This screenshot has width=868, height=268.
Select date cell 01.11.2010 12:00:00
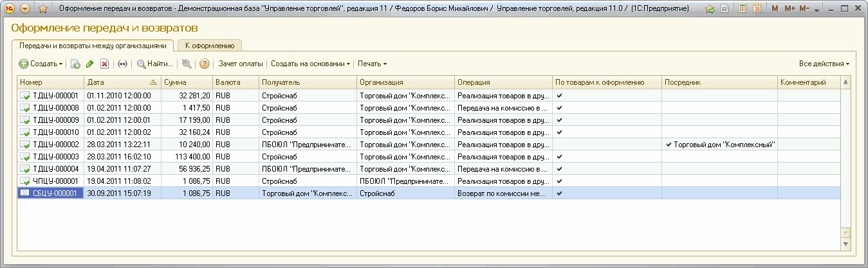(122, 95)
